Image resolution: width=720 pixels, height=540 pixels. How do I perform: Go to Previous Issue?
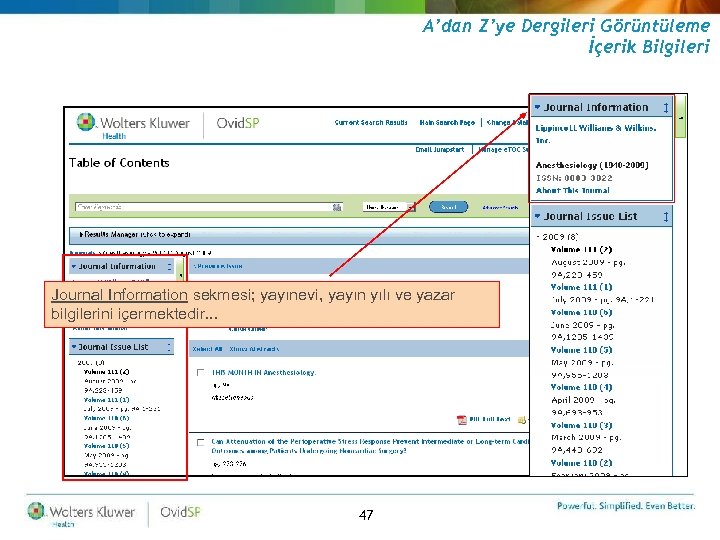[218, 266]
